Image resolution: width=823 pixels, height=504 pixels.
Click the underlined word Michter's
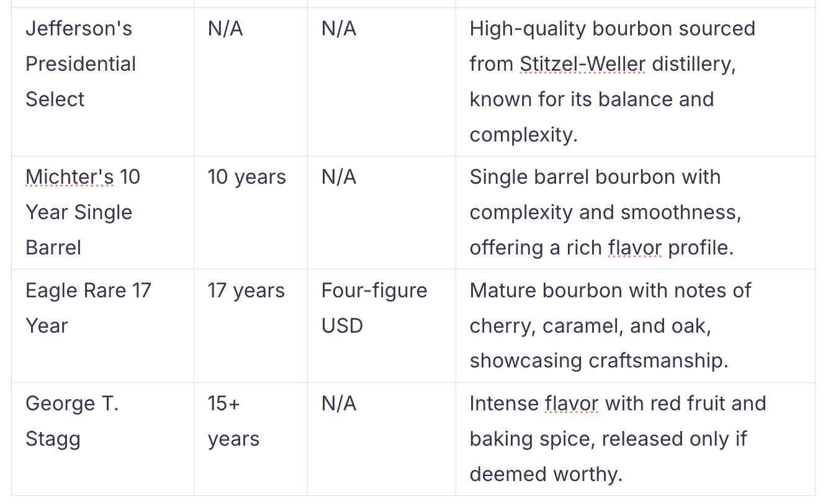(70, 177)
